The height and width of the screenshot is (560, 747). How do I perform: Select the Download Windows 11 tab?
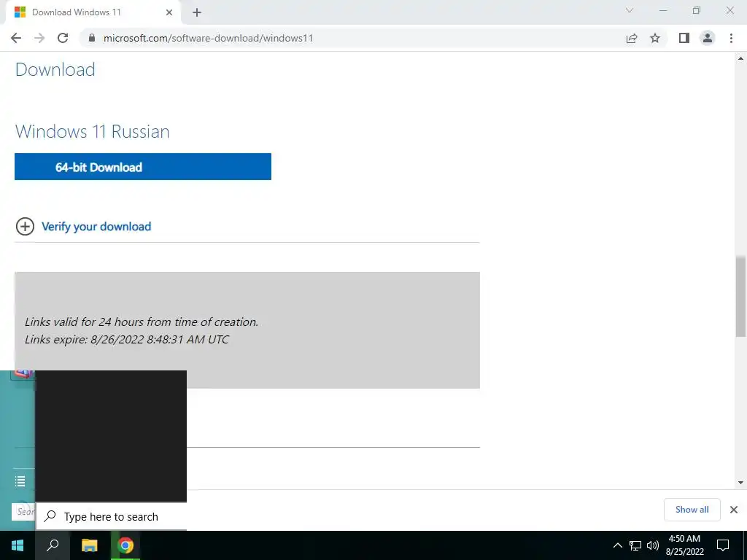[x=93, y=12]
